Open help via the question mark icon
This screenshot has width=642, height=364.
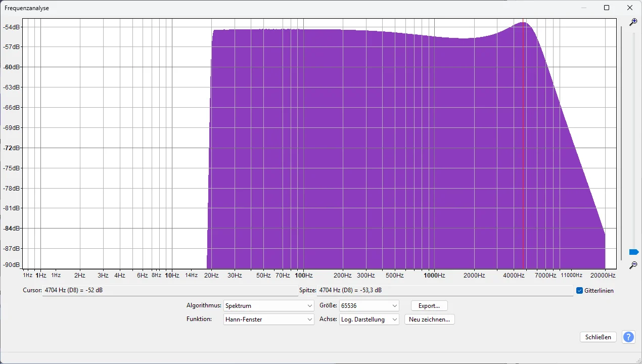pos(628,337)
